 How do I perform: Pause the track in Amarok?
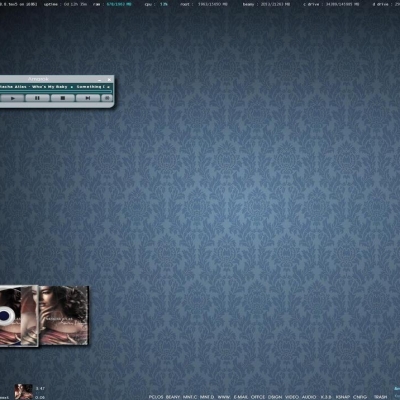[37, 98]
